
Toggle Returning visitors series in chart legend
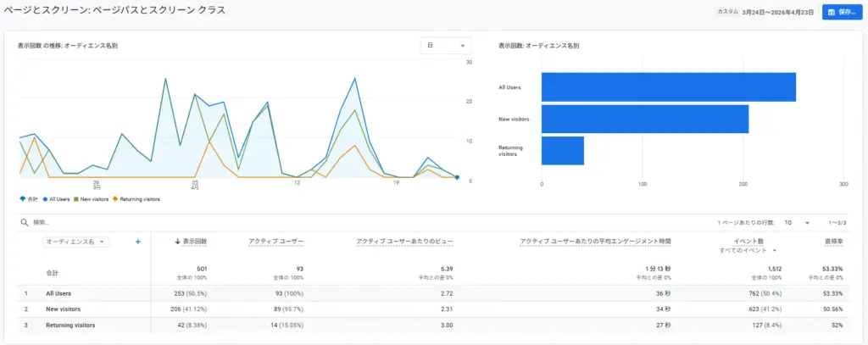pyautogui.click(x=136, y=199)
